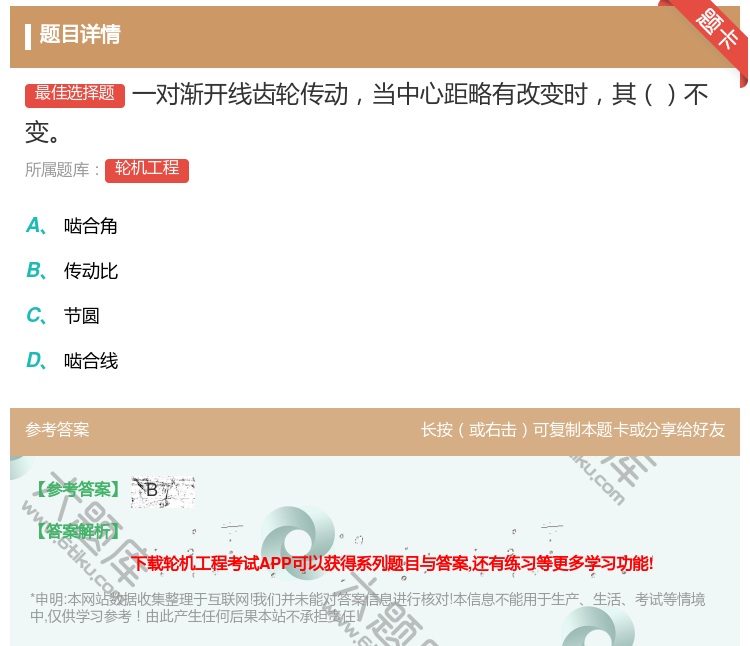This screenshot has width=750, height=646.
Task: Select option C 节圆
Action: point(63,316)
